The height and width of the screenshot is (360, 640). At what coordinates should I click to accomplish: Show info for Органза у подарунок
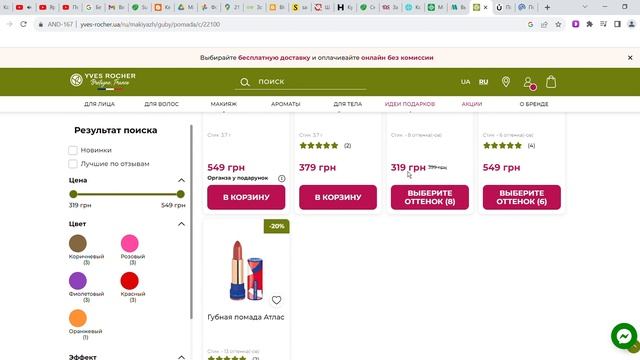(x=282, y=178)
